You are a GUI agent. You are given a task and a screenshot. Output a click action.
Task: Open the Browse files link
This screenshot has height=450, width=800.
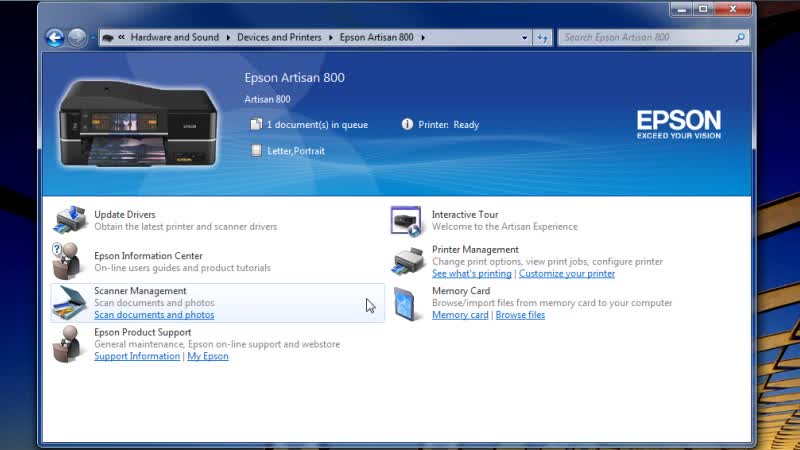[x=520, y=315]
